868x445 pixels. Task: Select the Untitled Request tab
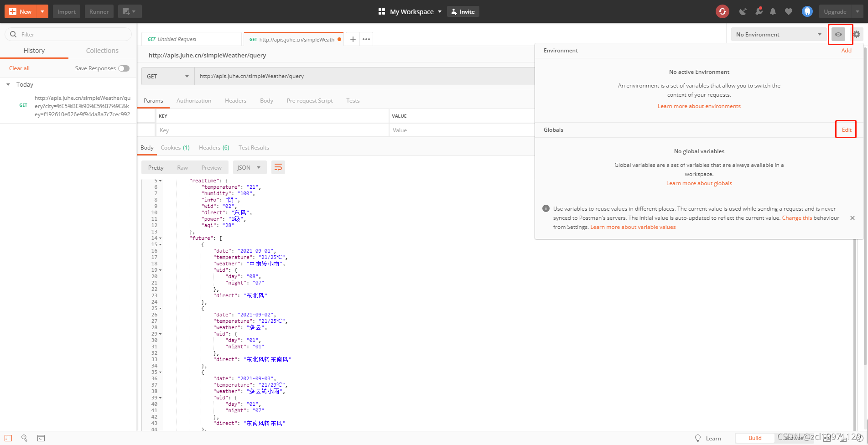click(x=191, y=39)
